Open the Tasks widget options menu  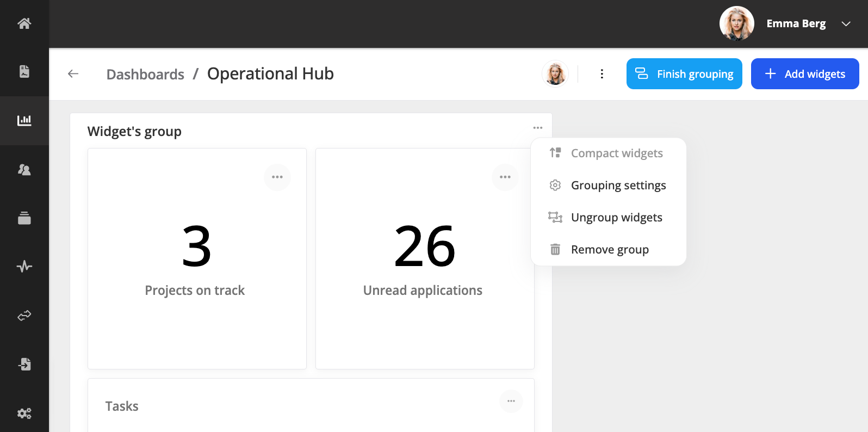(511, 402)
